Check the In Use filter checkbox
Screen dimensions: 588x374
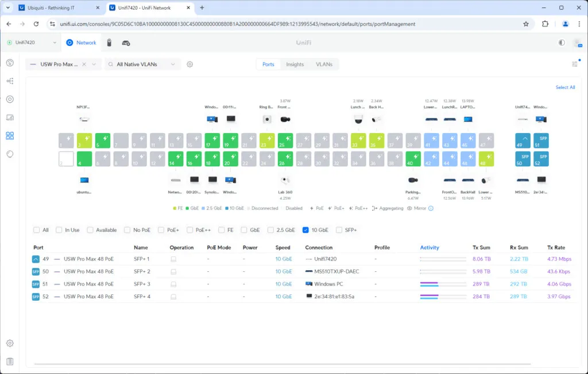59,230
